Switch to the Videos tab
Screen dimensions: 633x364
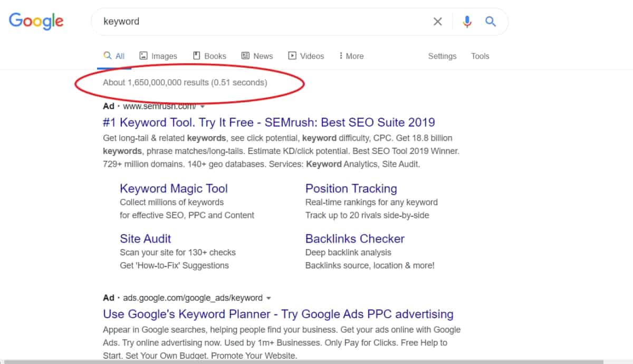pyautogui.click(x=306, y=56)
